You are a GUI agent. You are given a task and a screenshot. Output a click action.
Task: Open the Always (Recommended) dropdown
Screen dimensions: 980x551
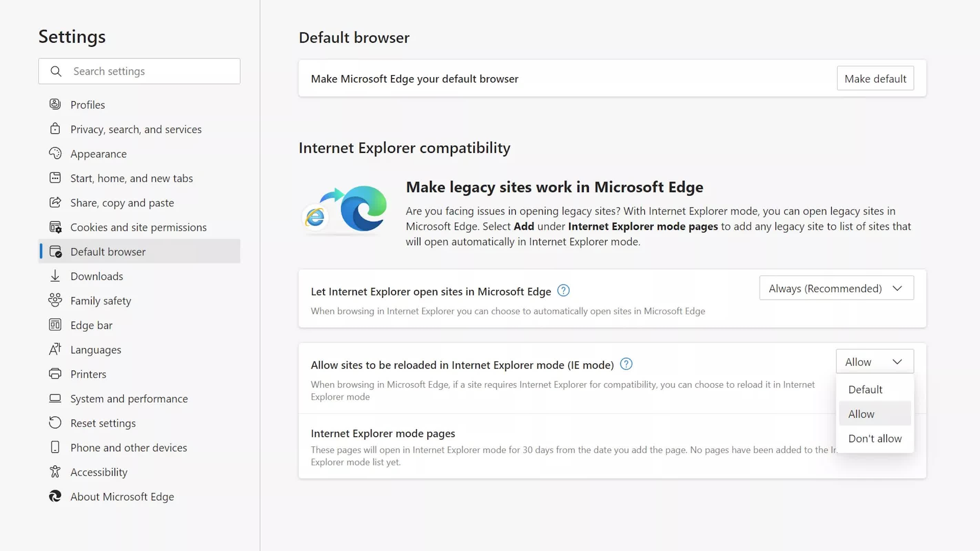click(x=836, y=288)
